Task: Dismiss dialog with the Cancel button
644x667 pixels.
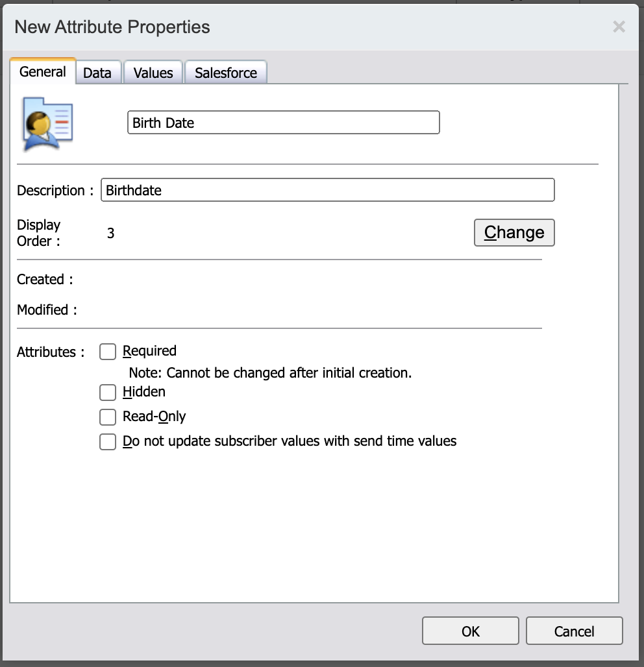Action: [574, 631]
